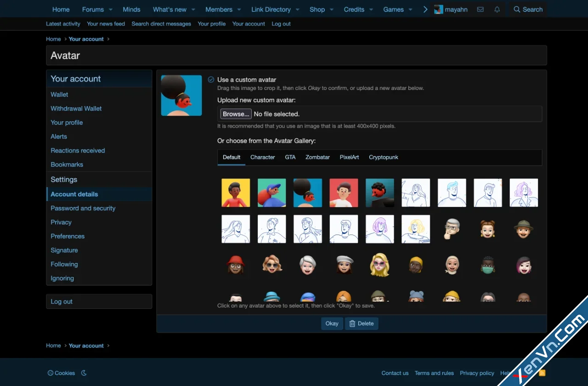Select the 'Use a custom avatar' radio button
Screen dimensions: 588x386
[x=211, y=79]
